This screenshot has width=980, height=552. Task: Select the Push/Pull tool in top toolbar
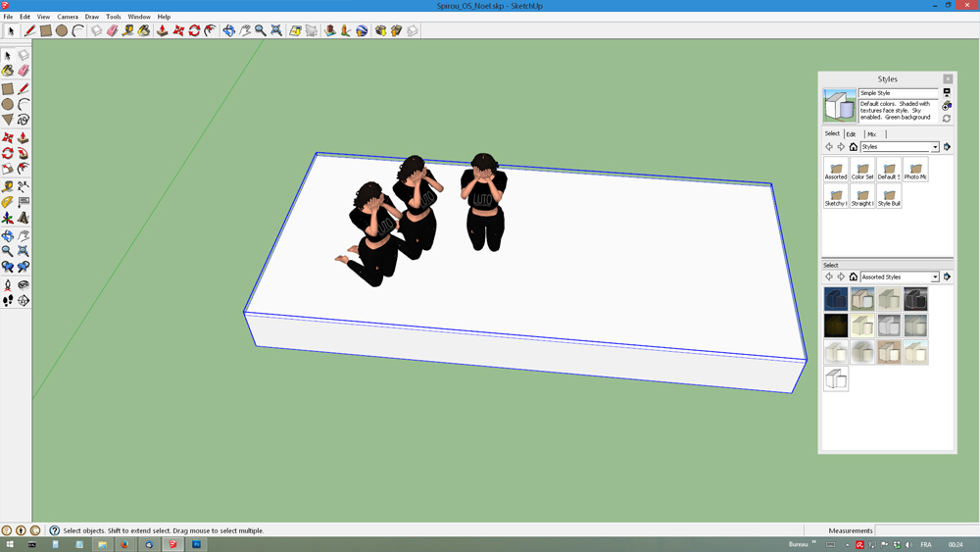163,31
